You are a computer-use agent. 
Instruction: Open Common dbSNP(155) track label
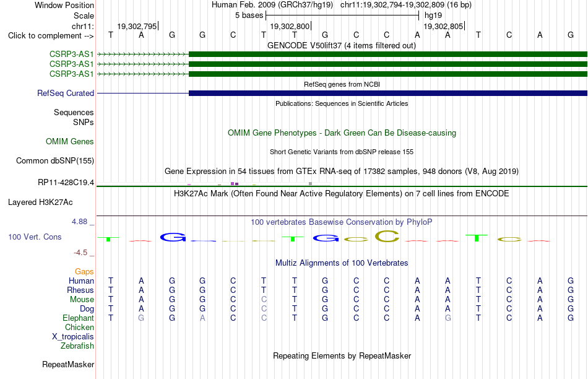click(x=54, y=160)
